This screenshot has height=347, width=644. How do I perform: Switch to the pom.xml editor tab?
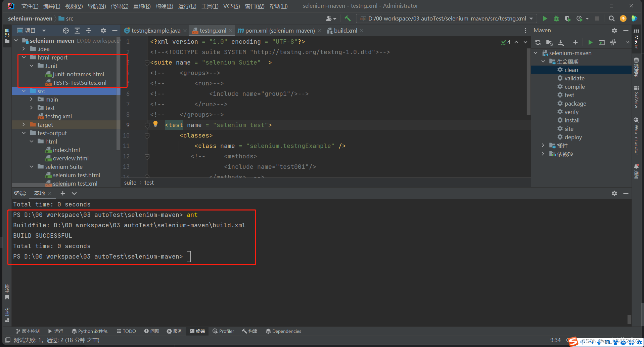point(280,30)
